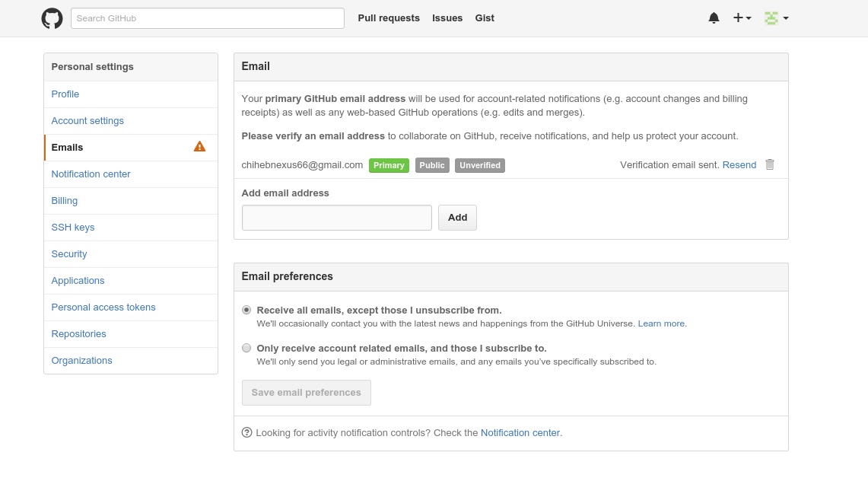This screenshot has width=868, height=481.
Task: Click "Save email preferences"
Action: point(306,392)
